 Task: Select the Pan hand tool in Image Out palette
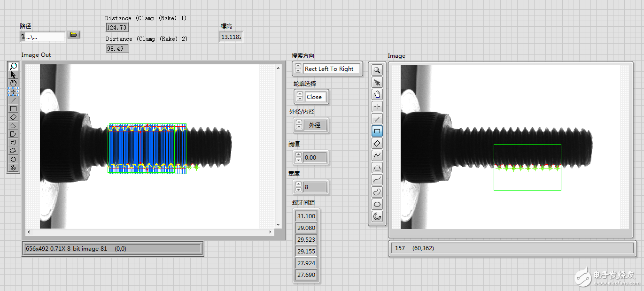pos(14,83)
